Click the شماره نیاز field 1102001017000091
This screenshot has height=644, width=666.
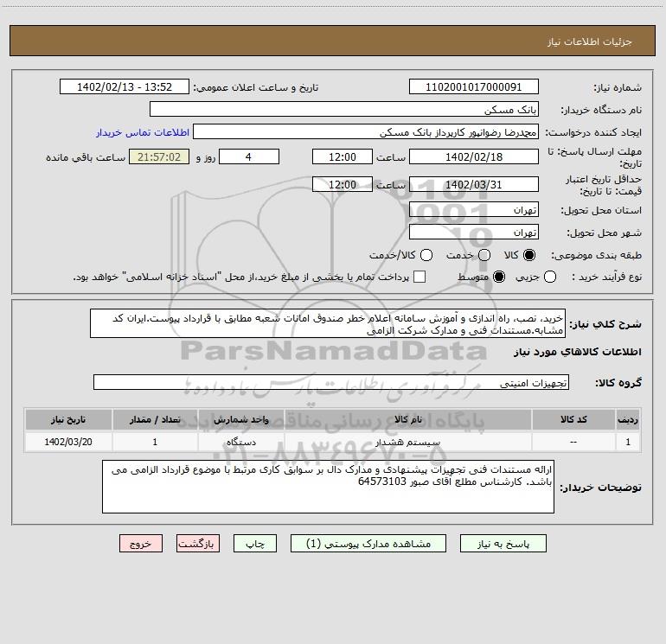point(474,87)
